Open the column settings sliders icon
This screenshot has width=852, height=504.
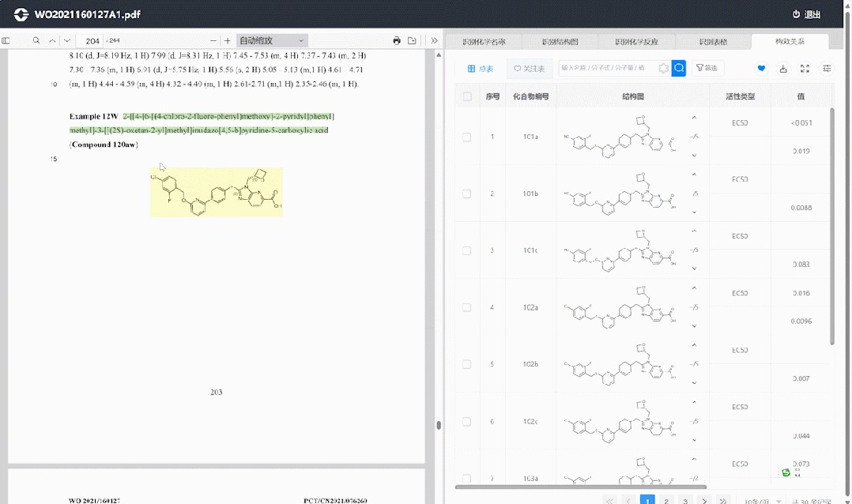(827, 69)
